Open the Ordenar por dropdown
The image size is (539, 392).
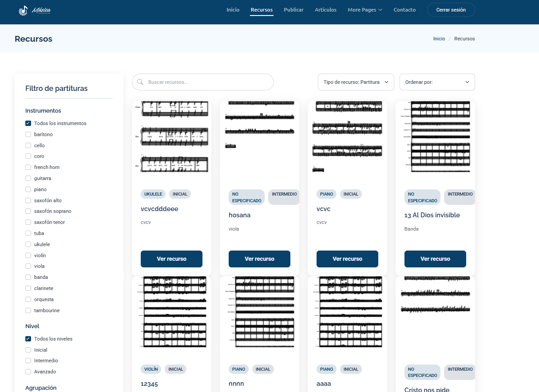(437, 82)
